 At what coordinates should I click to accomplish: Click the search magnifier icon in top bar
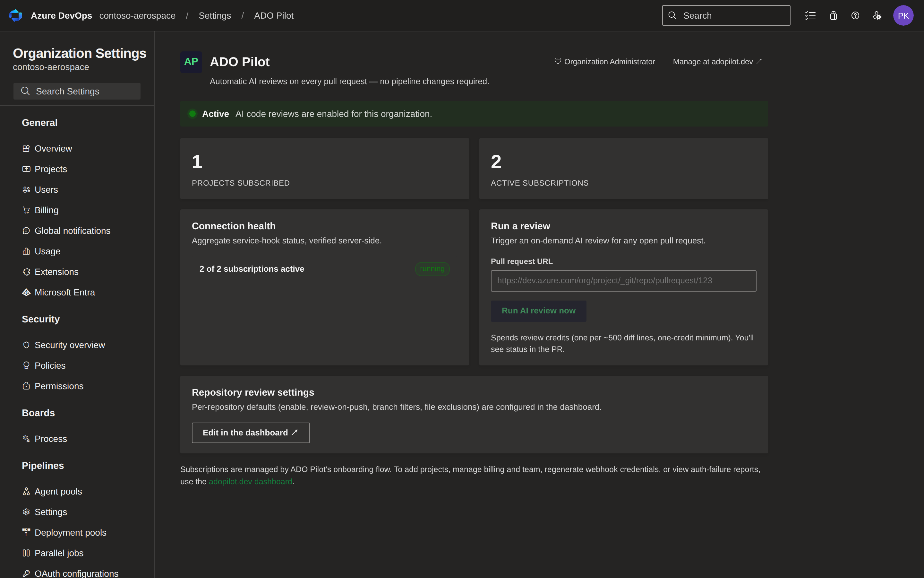coord(672,15)
